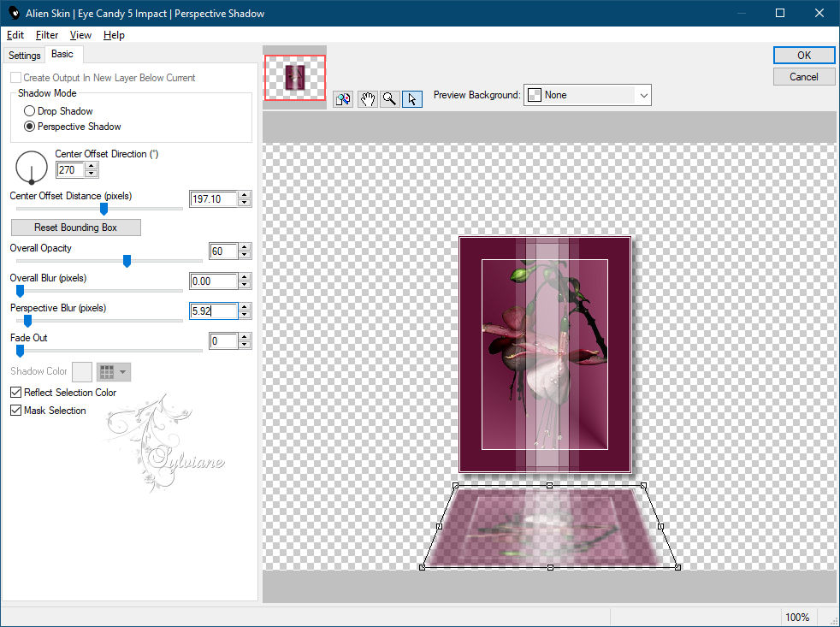Viewport: 840px width, 627px height.
Task: Open the Shadow Color grid palette
Action: pos(107,372)
